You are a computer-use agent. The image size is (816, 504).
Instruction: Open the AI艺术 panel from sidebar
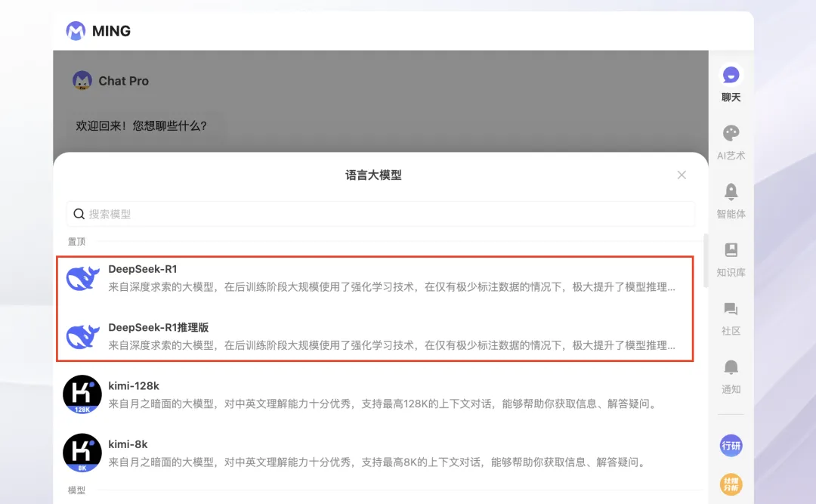point(730,139)
